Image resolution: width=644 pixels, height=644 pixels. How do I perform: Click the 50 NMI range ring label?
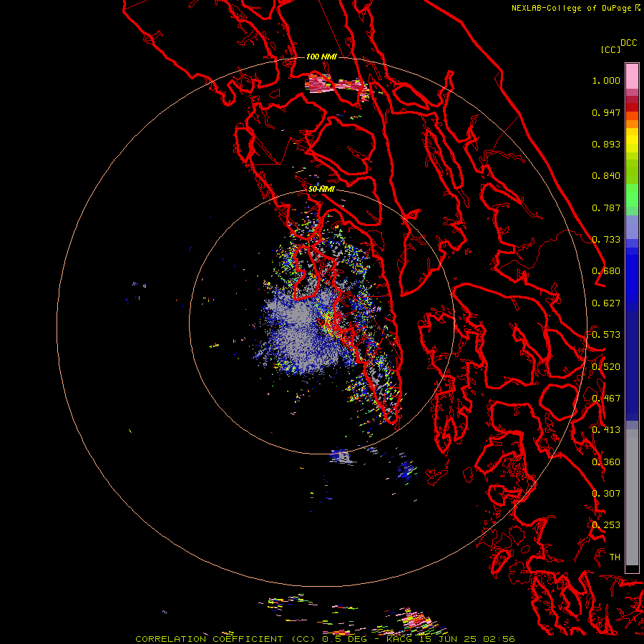(x=321, y=190)
